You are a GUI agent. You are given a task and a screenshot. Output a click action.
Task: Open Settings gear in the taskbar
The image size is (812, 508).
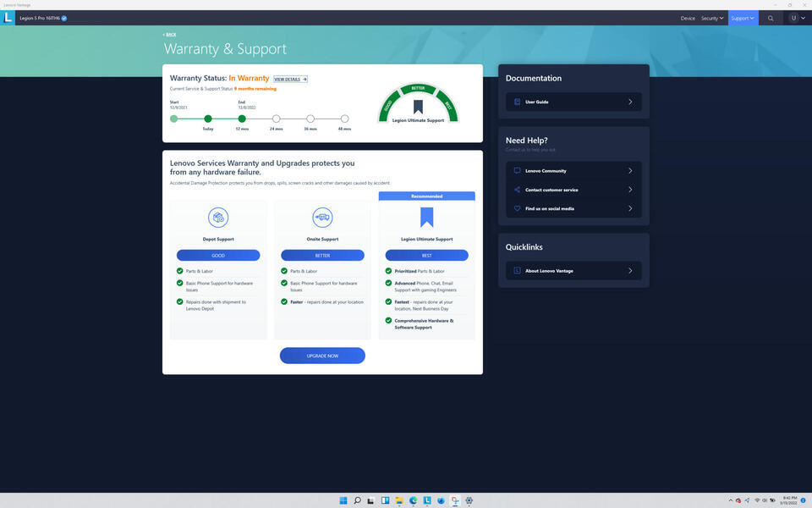tap(469, 500)
